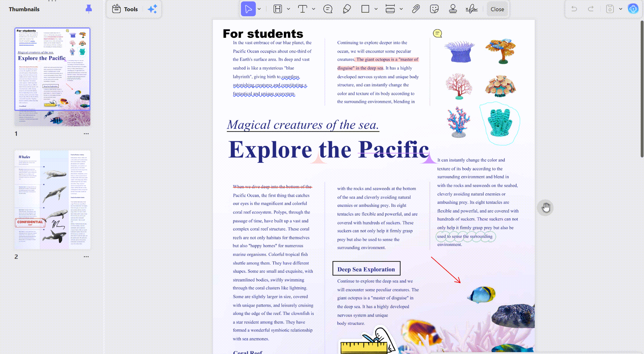Click the 'Coral Reef' subheading
Image resolution: width=644 pixels, height=354 pixels.
pyautogui.click(x=248, y=352)
